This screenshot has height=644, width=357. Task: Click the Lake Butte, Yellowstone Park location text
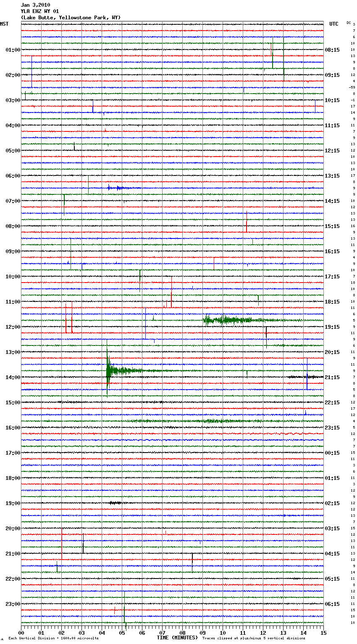click(x=71, y=18)
